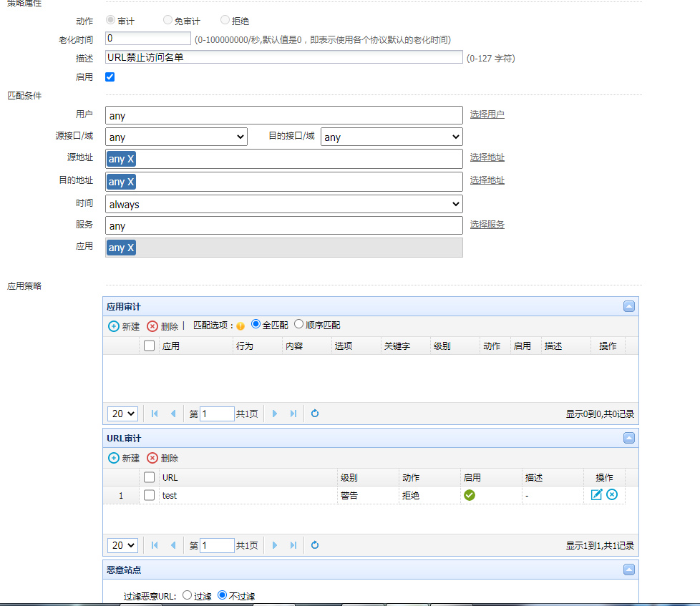
Task: Edit the test URL entry
Action: [x=596, y=494]
